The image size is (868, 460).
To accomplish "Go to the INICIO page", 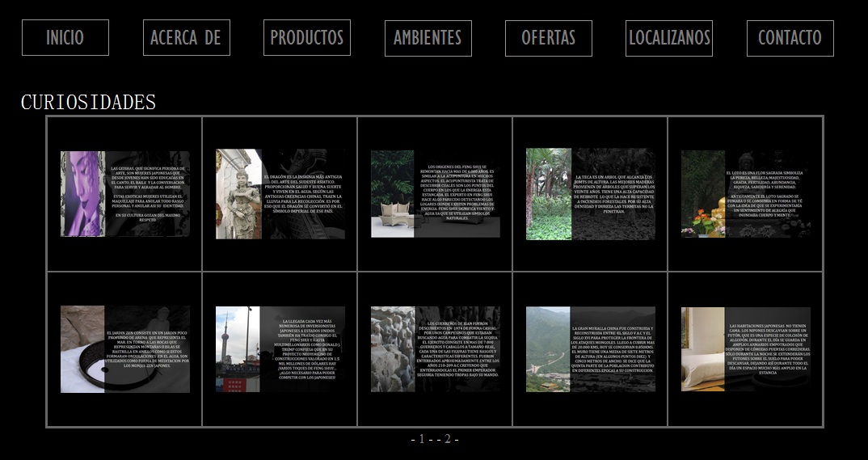I will point(65,38).
